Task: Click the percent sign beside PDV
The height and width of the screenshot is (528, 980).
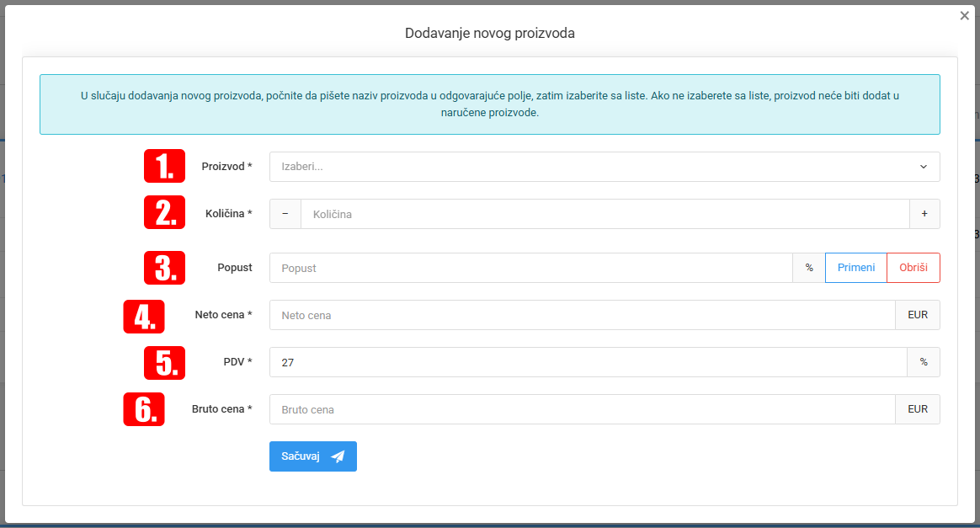Action: [924, 362]
